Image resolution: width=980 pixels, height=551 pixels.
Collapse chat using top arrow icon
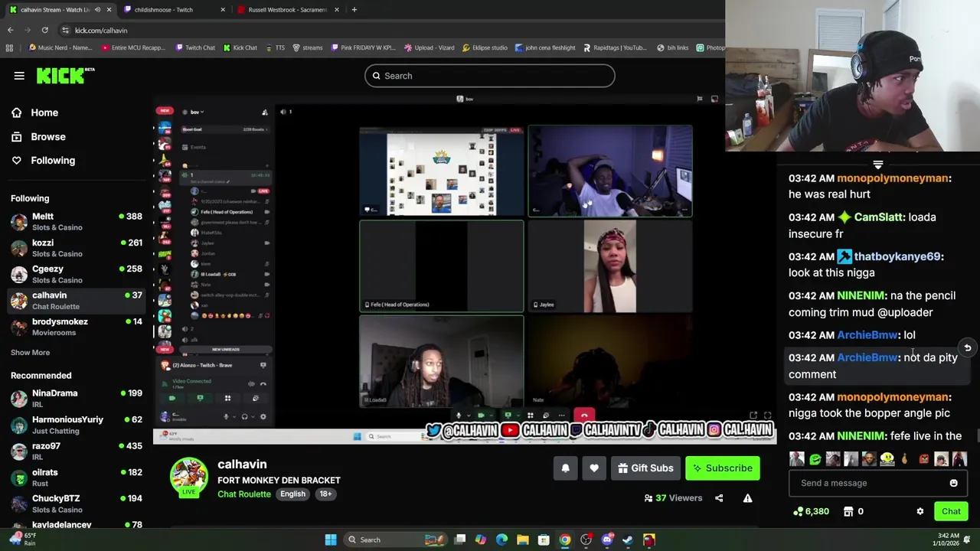[x=878, y=165]
